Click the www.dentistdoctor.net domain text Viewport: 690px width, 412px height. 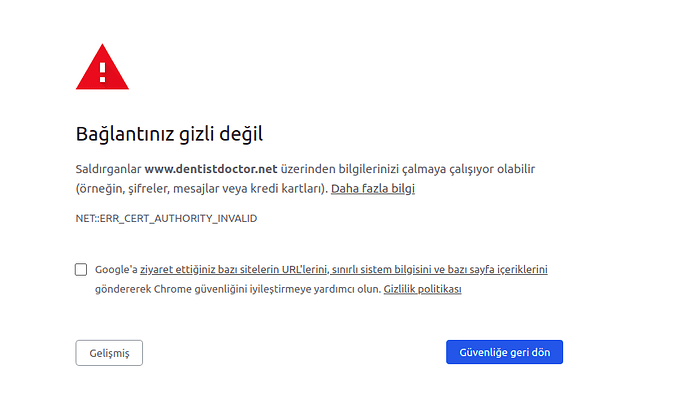tap(211, 169)
